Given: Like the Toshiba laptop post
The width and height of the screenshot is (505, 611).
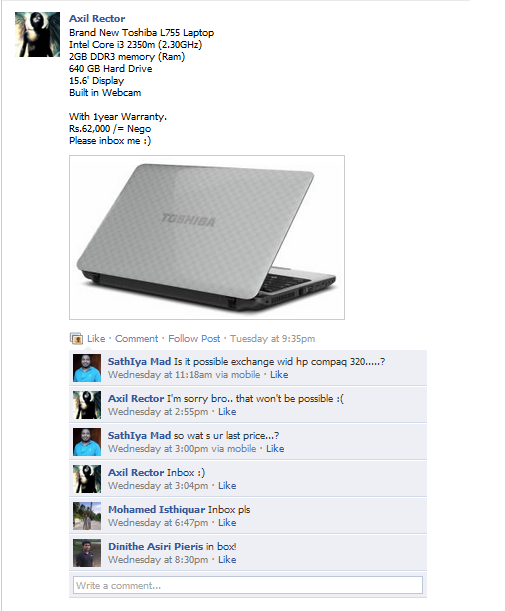Looking at the screenshot, I should pyautogui.click(x=96, y=339).
